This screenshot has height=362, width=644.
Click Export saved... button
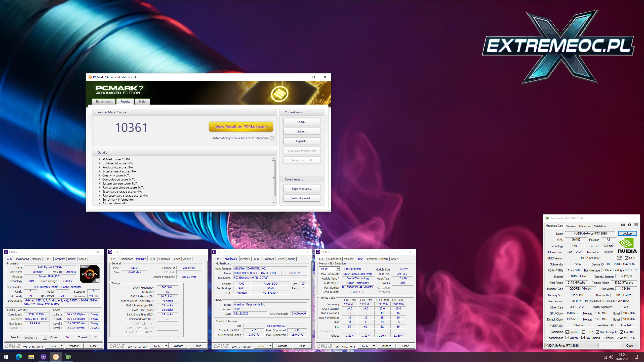coord(302,189)
